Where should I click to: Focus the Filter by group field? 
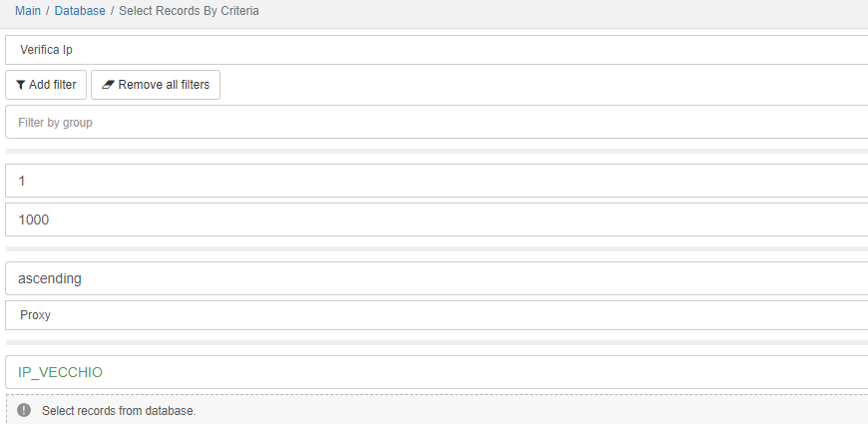(x=437, y=123)
